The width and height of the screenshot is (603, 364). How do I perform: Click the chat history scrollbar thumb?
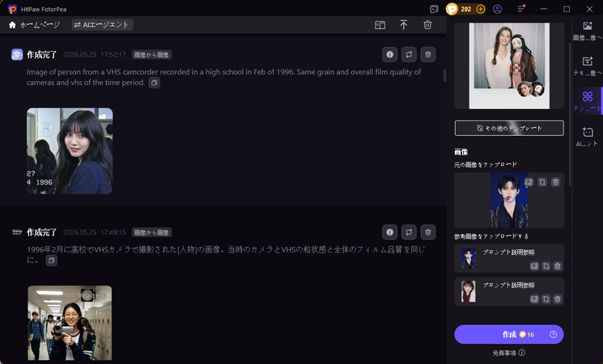point(444,75)
